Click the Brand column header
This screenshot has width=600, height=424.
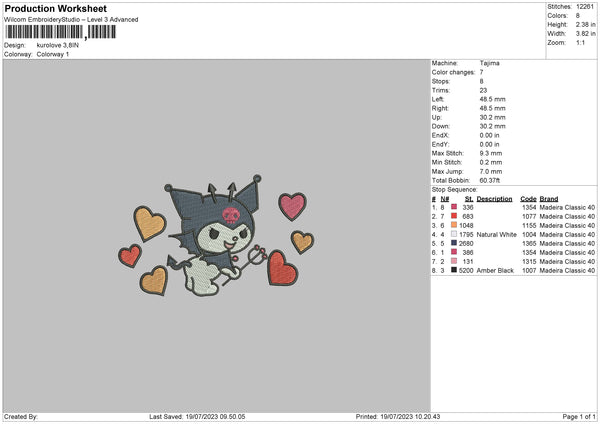click(x=549, y=199)
